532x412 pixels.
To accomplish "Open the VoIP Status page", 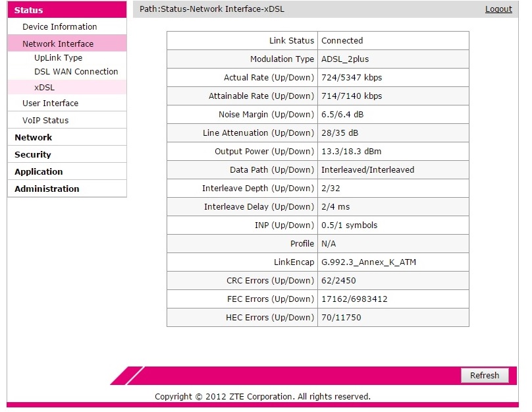I will pyautogui.click(x=45, y=121).
